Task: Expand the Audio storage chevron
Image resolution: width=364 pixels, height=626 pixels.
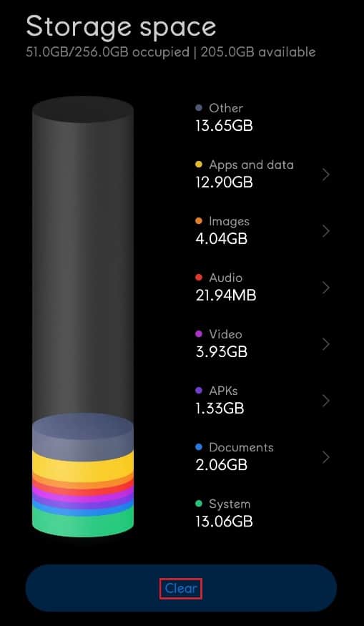Action: pyautogui.click(x=326, y=288)
